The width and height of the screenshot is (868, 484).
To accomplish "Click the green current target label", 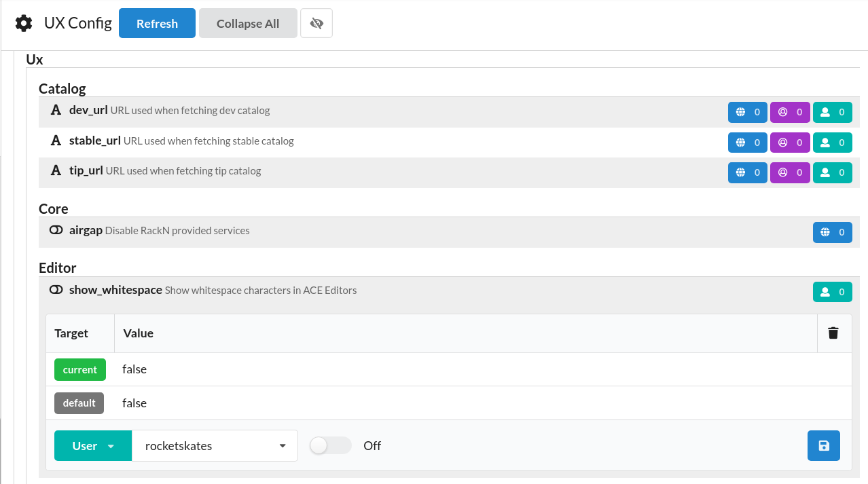I will tap(80, 370).
